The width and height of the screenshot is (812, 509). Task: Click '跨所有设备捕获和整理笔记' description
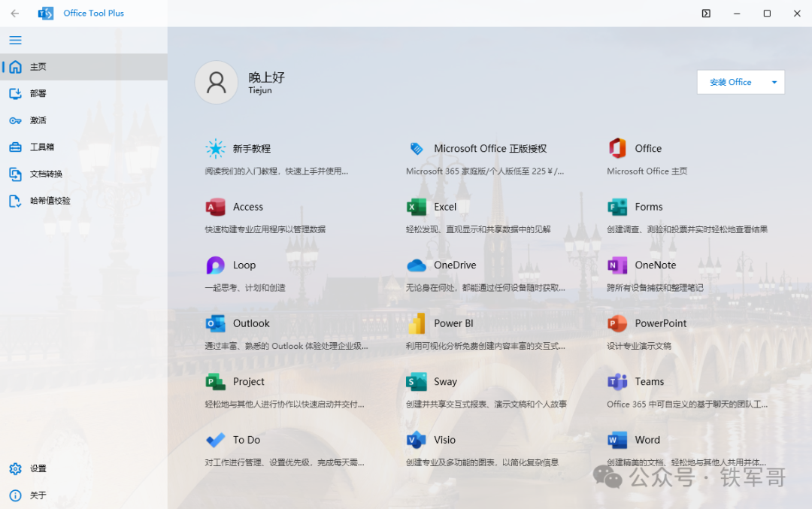[x=655, y=288]
